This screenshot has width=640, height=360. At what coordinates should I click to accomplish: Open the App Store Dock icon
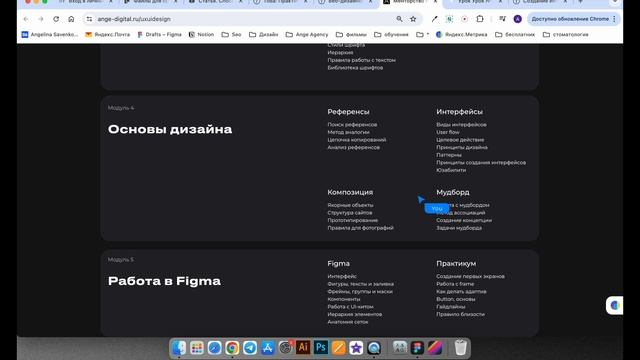[x=268, y=348]
